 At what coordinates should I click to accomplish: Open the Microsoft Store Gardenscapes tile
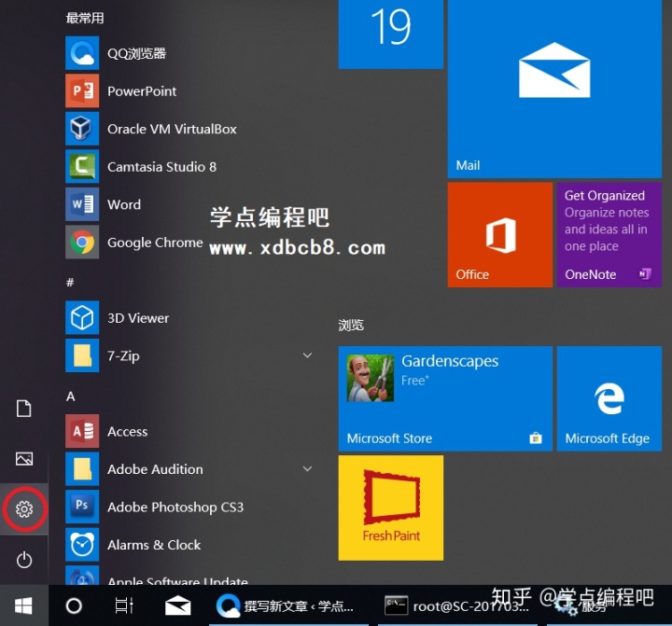[x=445, y=398]
